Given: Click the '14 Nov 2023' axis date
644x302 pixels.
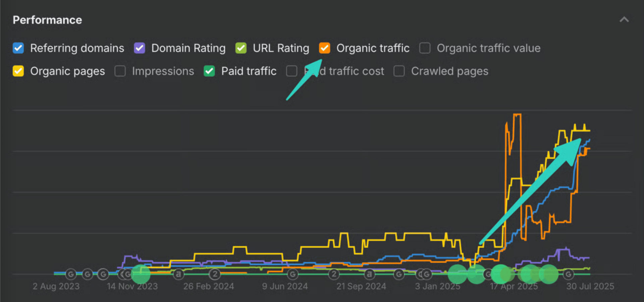Looking at the screenshot, I should [132, 286].
